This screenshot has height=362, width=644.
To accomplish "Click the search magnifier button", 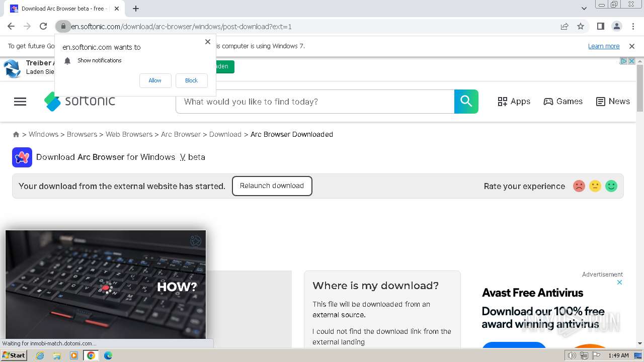I will (466, 102).
